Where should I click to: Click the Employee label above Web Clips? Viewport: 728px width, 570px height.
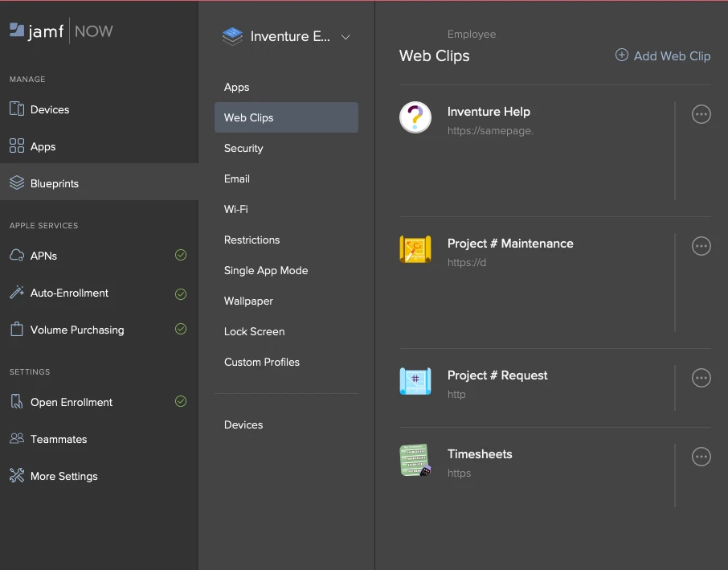[471, 35]
